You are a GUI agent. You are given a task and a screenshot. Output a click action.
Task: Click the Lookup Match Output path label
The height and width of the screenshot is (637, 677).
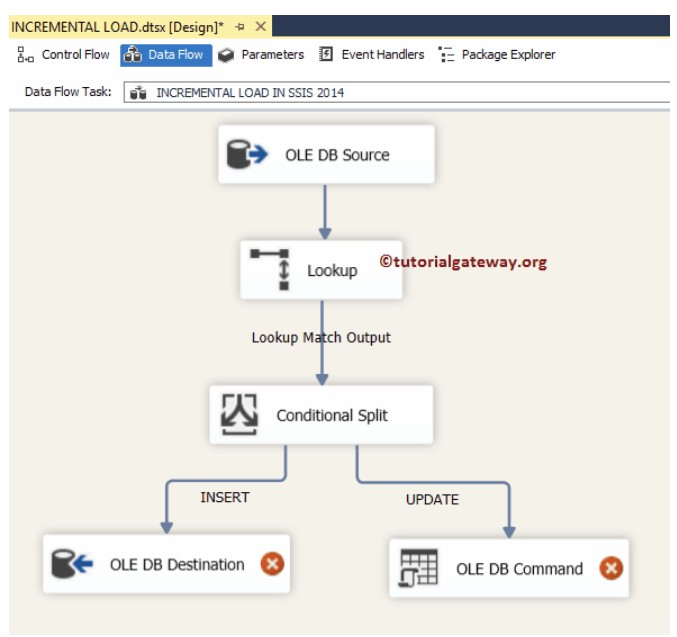coord(321,337)
